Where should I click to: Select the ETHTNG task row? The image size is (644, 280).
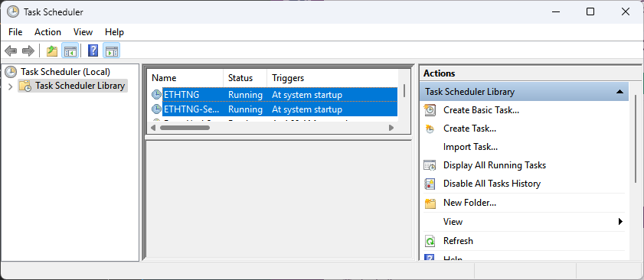[x=274, y=95]
